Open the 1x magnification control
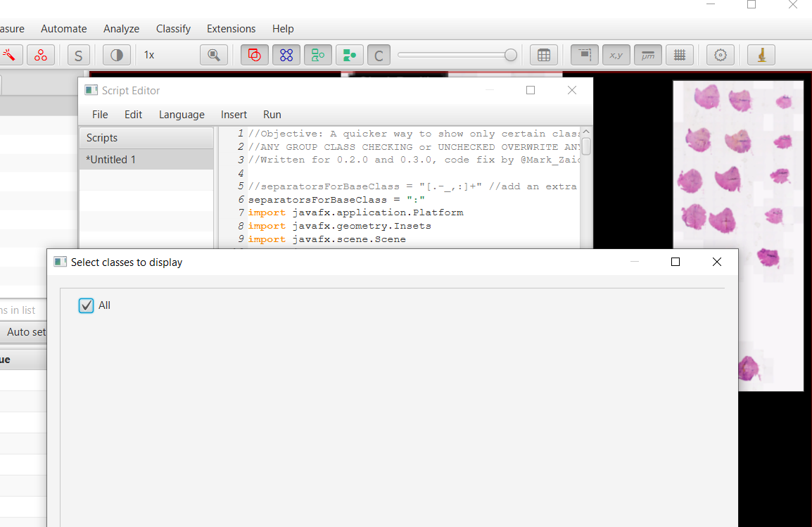The width and height of the screenshot is (812, 527). (x=148, y=54)
